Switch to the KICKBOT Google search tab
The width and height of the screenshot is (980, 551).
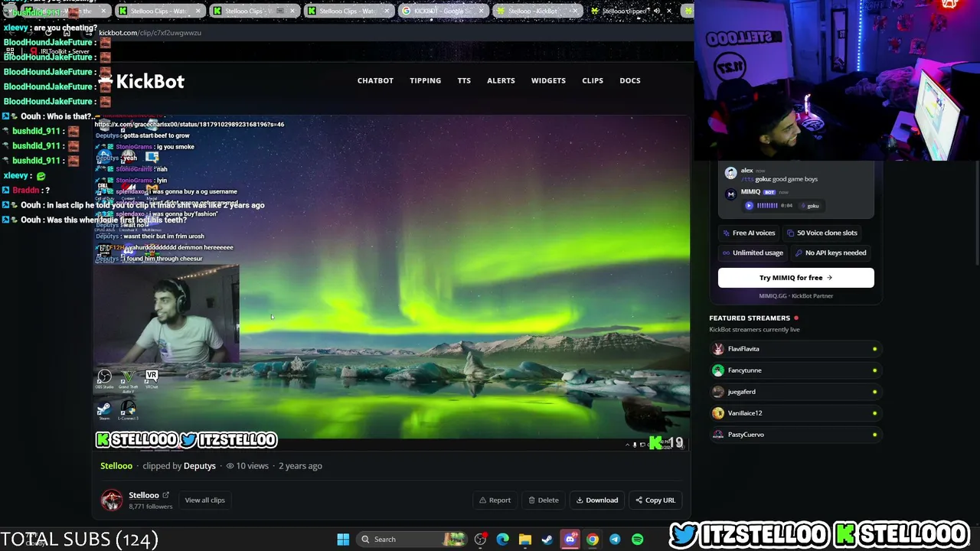pos(443,11)
